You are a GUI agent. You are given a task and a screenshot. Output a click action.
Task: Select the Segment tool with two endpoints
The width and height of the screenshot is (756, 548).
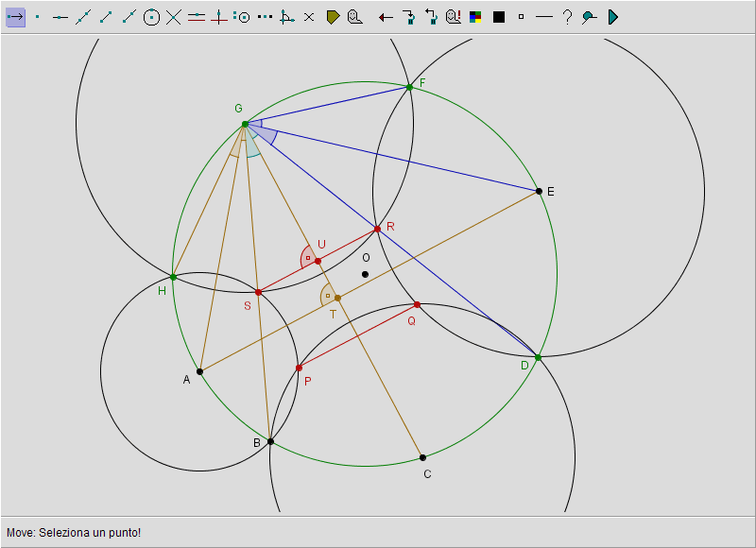[106, 17]
